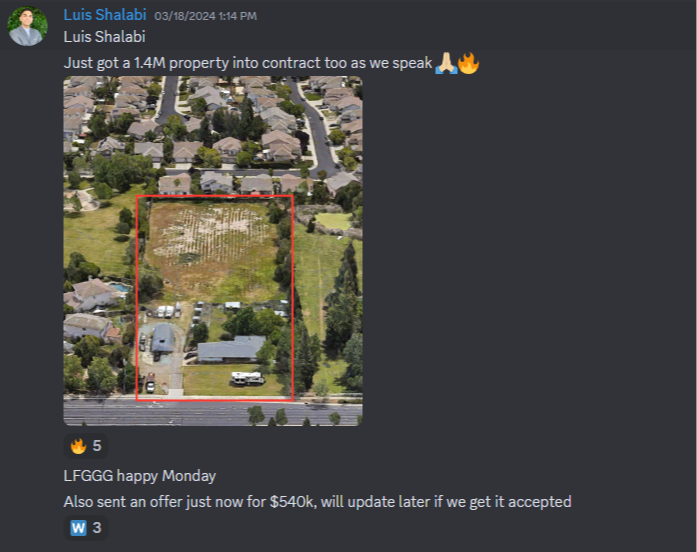This screenshot has height=552, width=697.
Task: Click the 03/18/2024 1:14 PM timestamp
Action: pos(205,16)
